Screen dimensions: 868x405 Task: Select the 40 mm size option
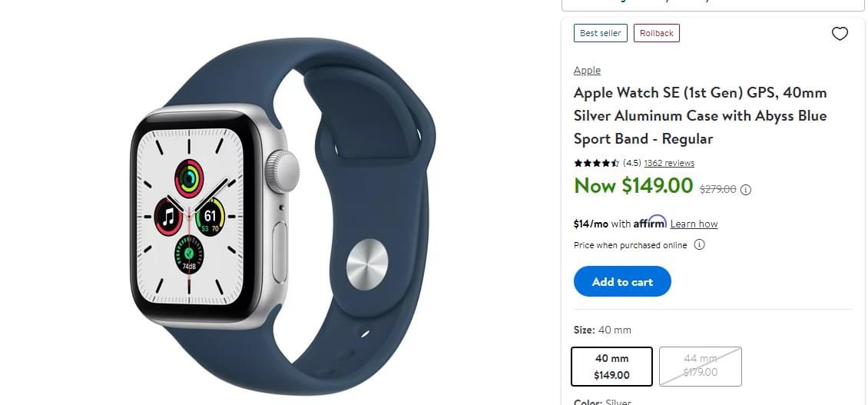(611, 367)
